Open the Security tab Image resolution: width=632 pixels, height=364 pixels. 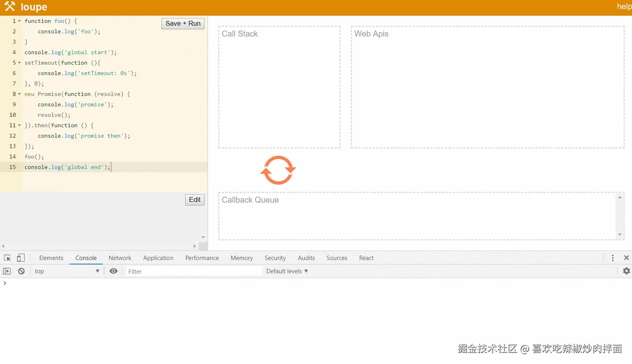[275, 258]
